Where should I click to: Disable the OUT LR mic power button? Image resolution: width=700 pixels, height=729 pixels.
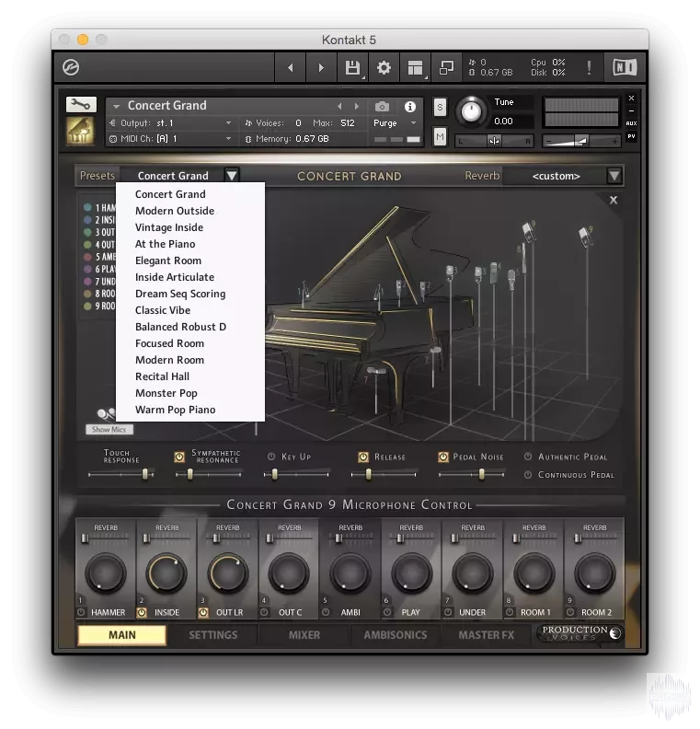pos(203,612)
